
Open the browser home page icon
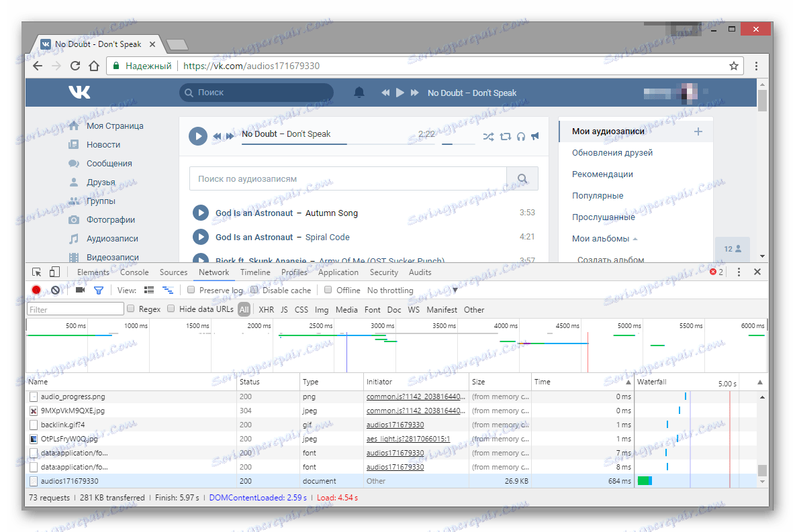pos(94,66)
